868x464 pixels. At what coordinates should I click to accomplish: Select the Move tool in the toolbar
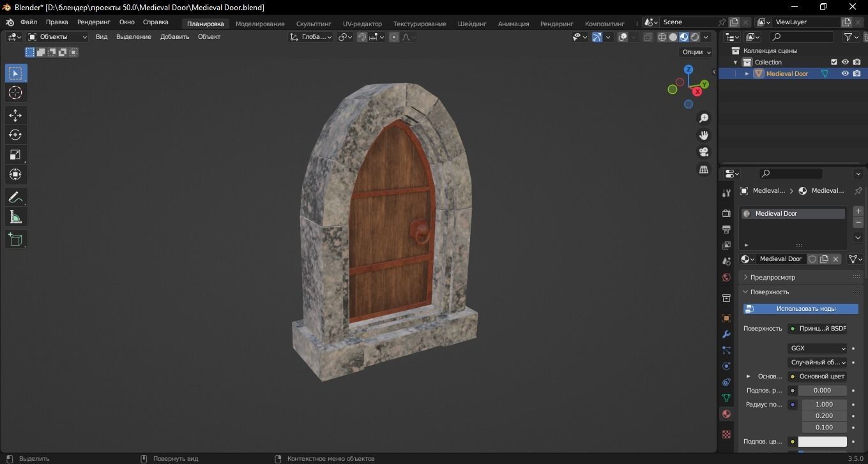click(x=16, y=115)
